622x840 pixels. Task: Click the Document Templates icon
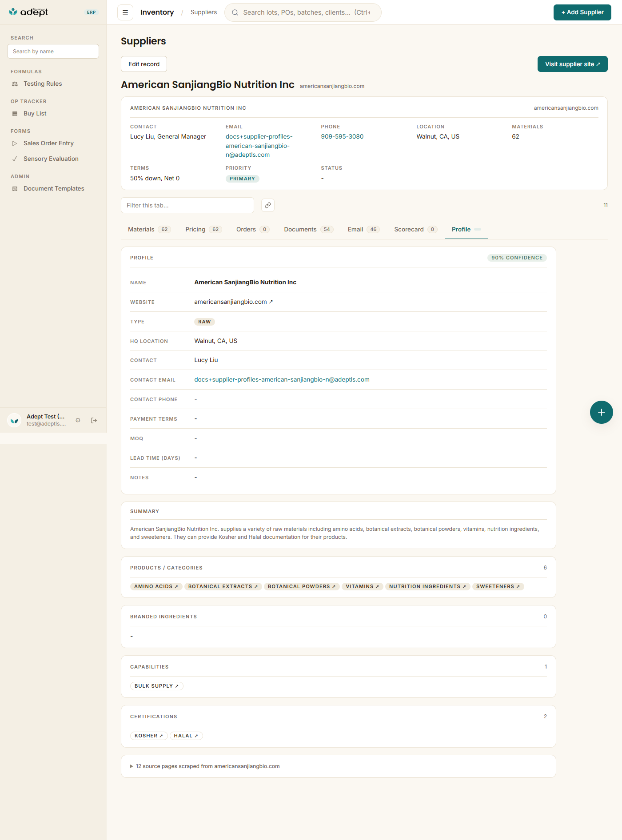click(15, 189)
